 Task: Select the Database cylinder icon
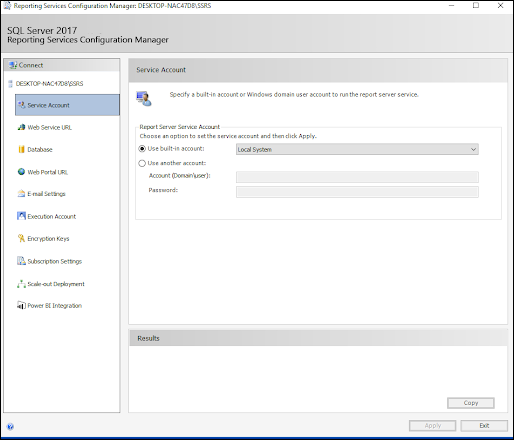tap(21, 149)
